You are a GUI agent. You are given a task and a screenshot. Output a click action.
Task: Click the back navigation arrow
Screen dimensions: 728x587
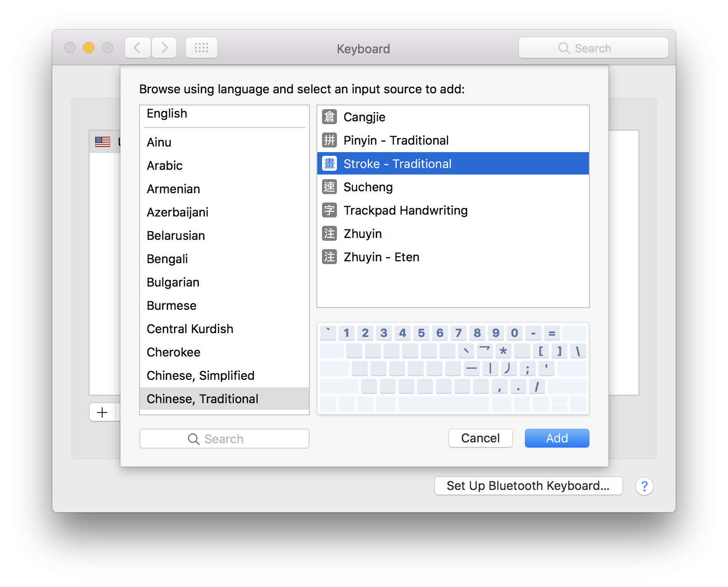pyautogui.click(x=137, y=47)
